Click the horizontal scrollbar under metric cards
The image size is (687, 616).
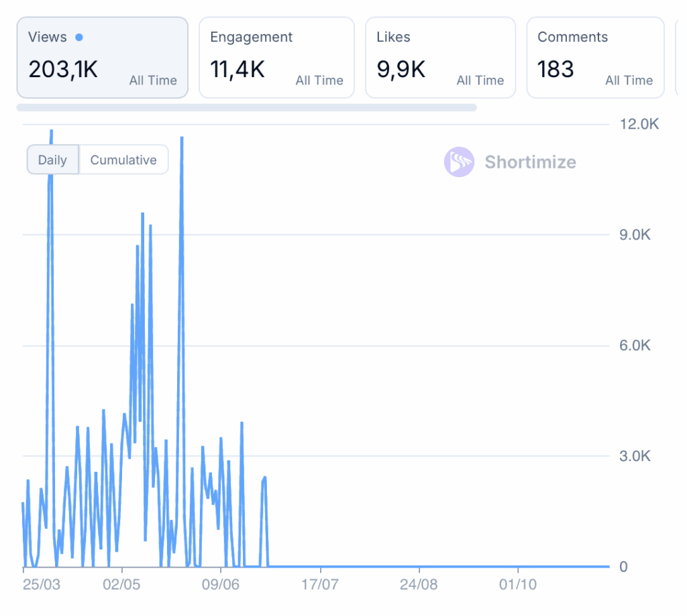tap(246, 107)
